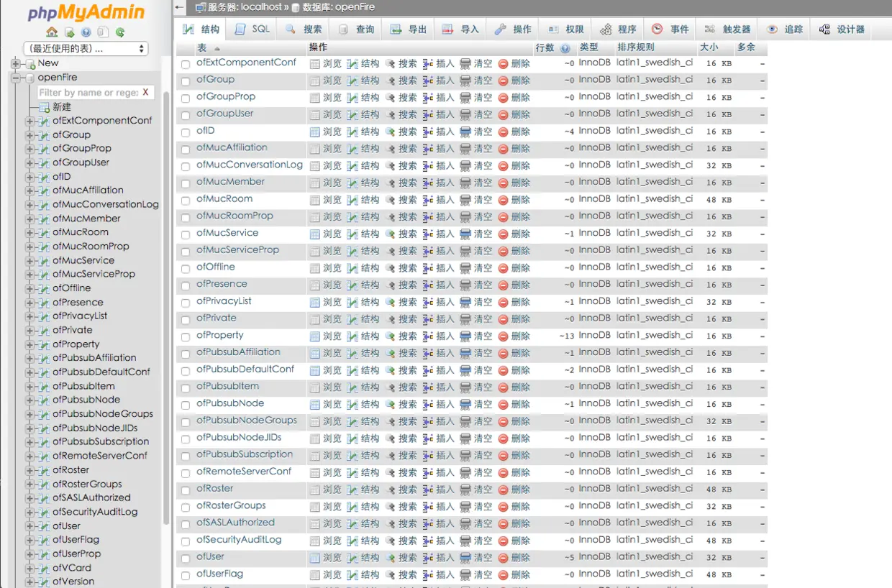Go to phpMyAdmin home icon
Viewport: 892px width, 588px height.
tap(52, 32)
